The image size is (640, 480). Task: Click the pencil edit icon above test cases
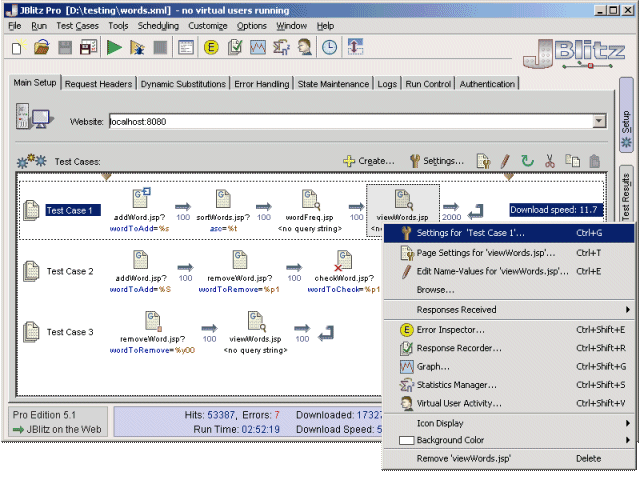tap(505, 161)
